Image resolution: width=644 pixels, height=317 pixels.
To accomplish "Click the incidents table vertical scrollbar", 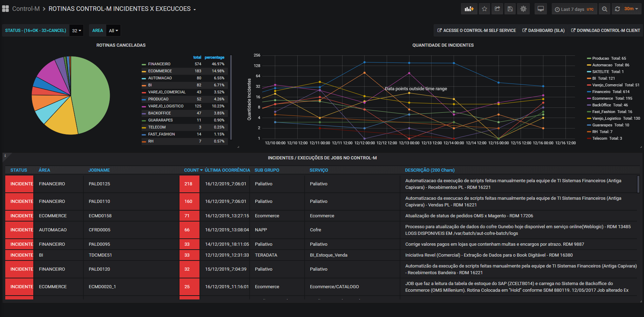I will (x=638, y=184).
